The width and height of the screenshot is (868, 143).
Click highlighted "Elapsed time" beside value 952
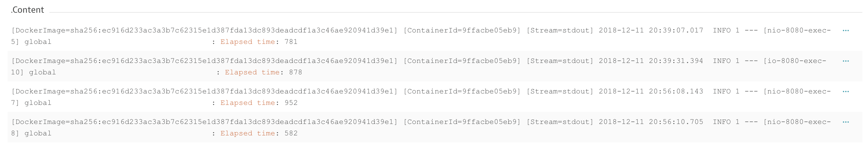coord(247,103)
